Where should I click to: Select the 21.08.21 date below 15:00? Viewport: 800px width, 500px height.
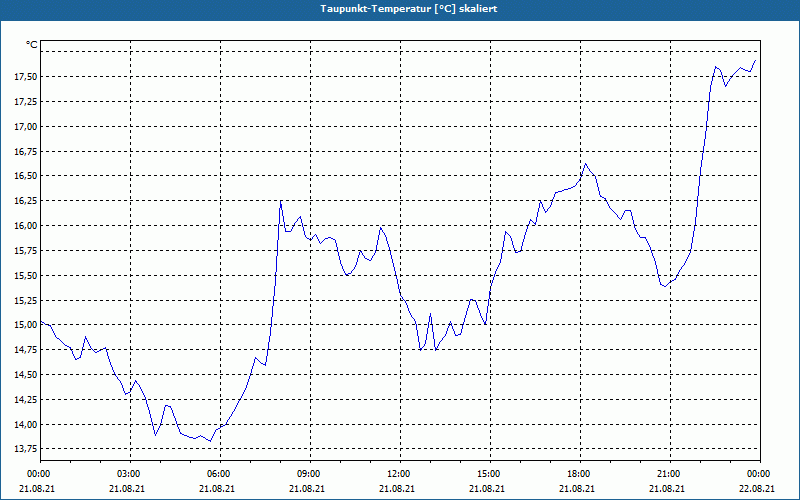pos(488,488)
